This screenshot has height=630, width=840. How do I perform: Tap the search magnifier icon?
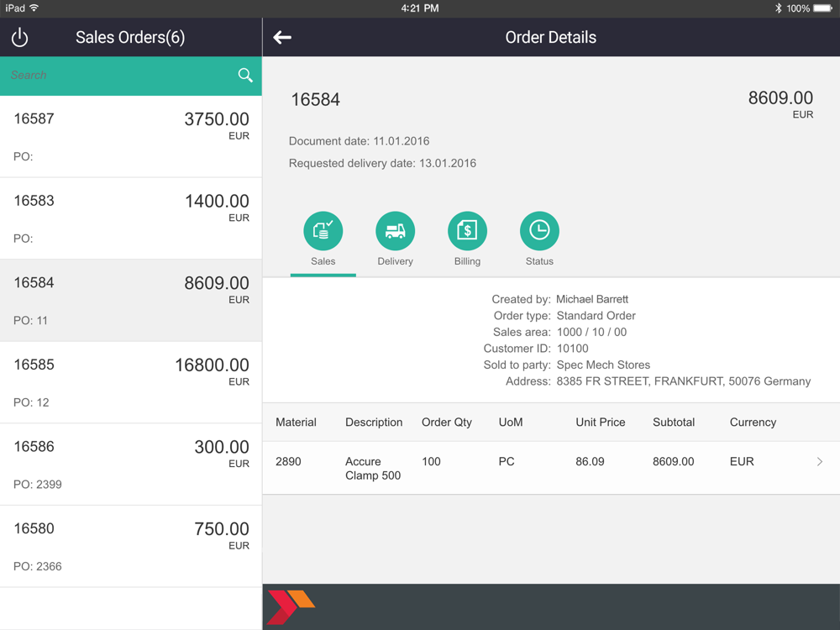pos(245,76)
